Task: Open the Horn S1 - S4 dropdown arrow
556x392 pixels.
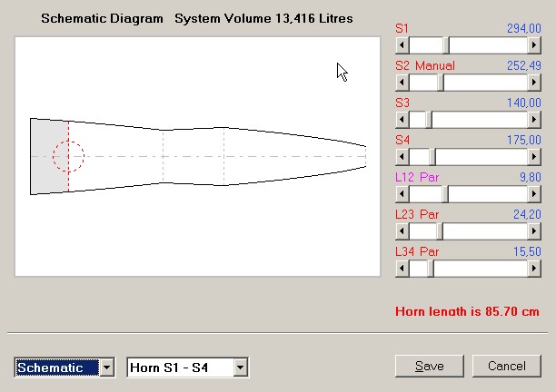Action: (x=240, y=367)
